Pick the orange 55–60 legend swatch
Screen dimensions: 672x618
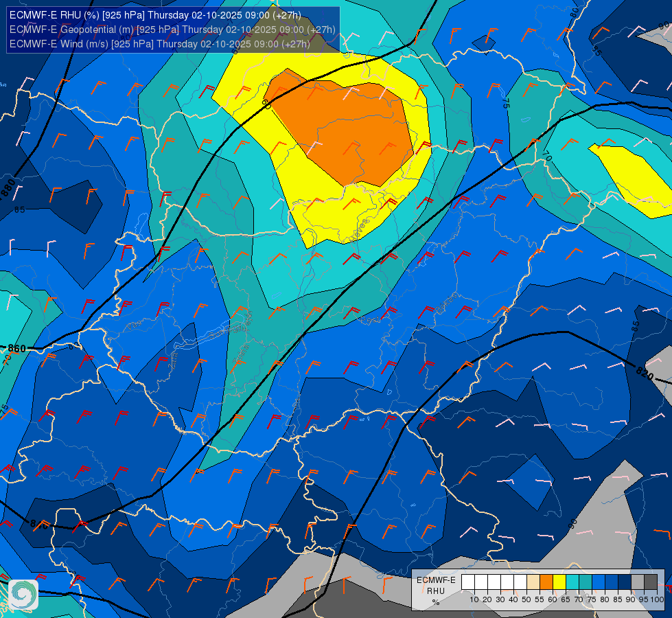(546, 582)
